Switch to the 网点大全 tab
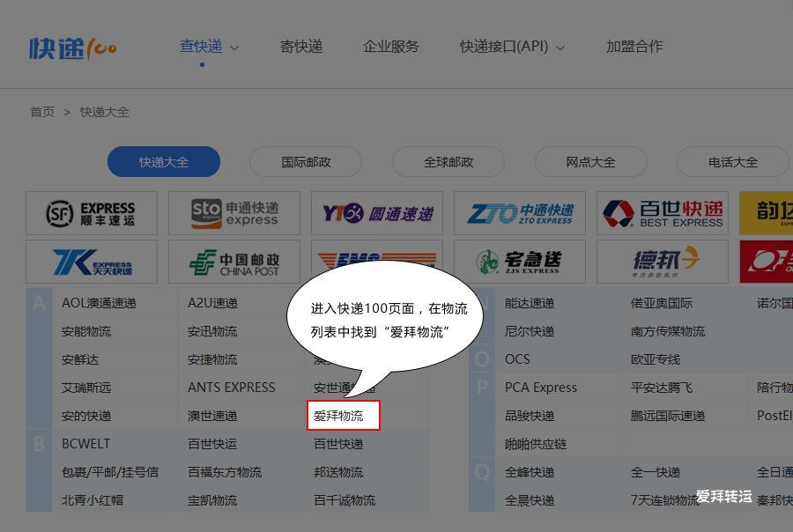793x532 pixels. 590,162
